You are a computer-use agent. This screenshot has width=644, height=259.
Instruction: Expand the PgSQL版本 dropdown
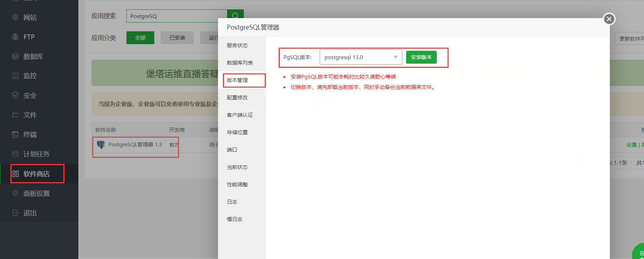pos(361,57)
